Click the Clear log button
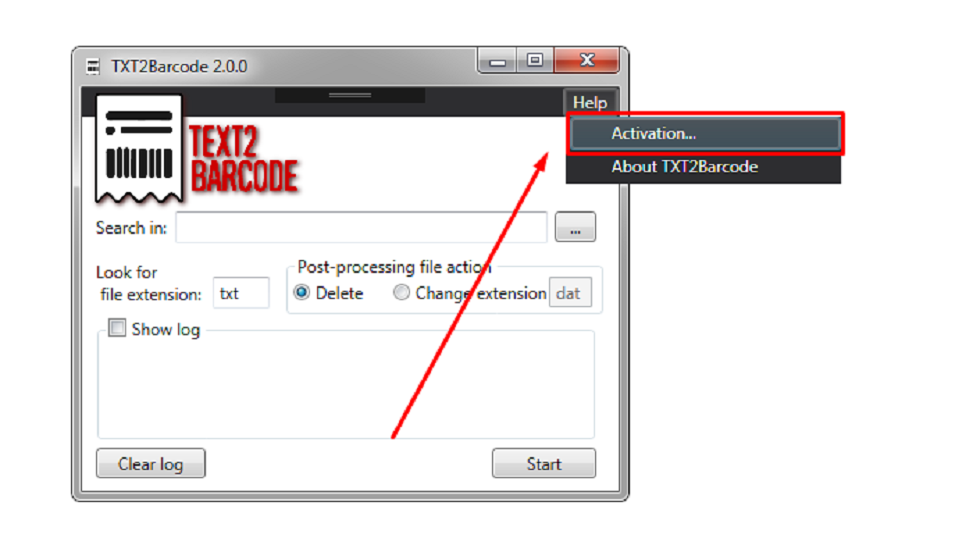 click(x=151, y=463)
